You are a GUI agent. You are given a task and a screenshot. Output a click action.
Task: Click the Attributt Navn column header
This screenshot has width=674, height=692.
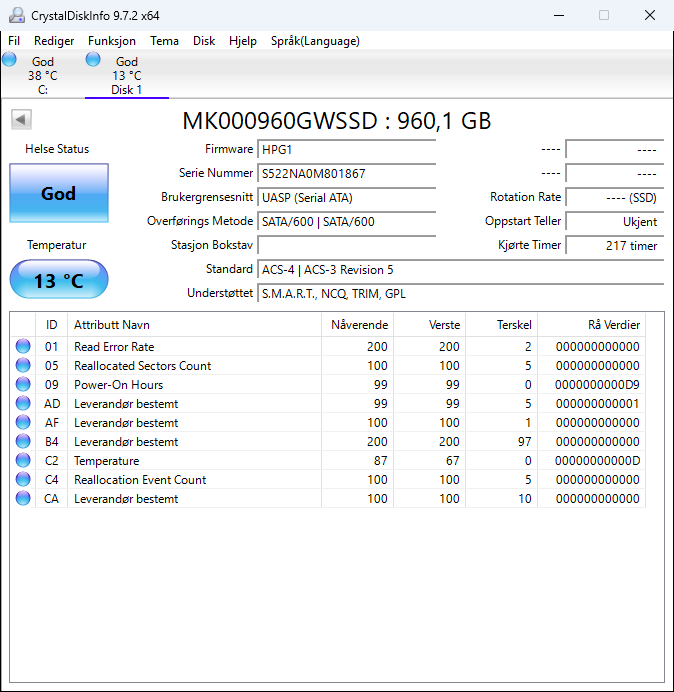click(194, 325)
